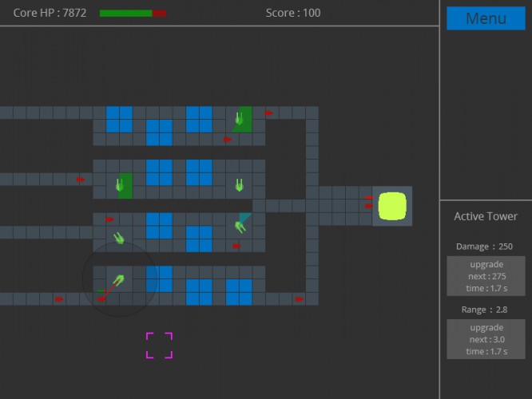Select the tilted tower in third row
This screenshot has width=532, height=399.
click(119, 238)
